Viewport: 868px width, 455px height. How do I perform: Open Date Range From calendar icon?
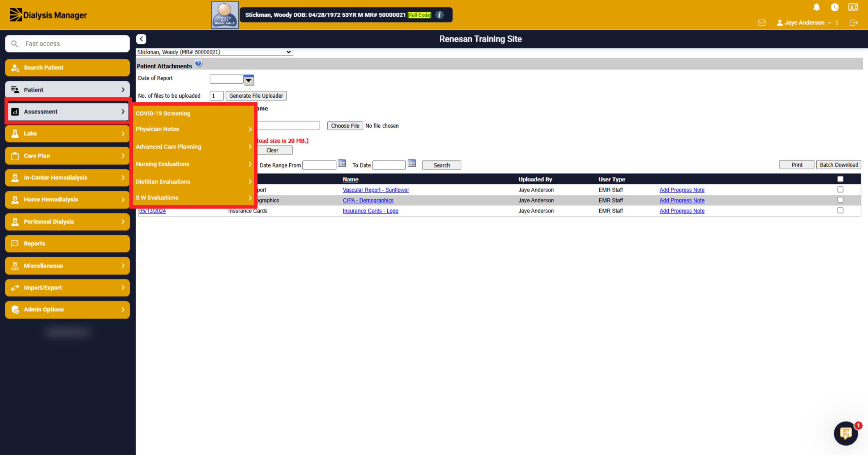point(342,163)
